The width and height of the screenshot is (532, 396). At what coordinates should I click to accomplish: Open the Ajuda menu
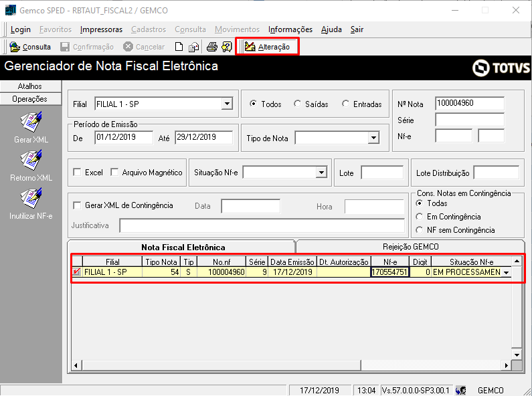pyautogui.click(x=331, y=29)
